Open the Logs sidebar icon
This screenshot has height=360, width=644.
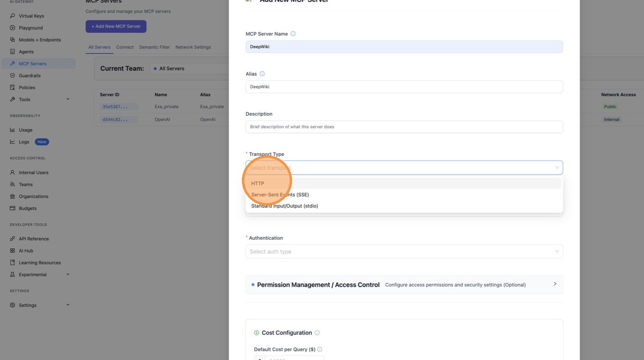(13, 142)
